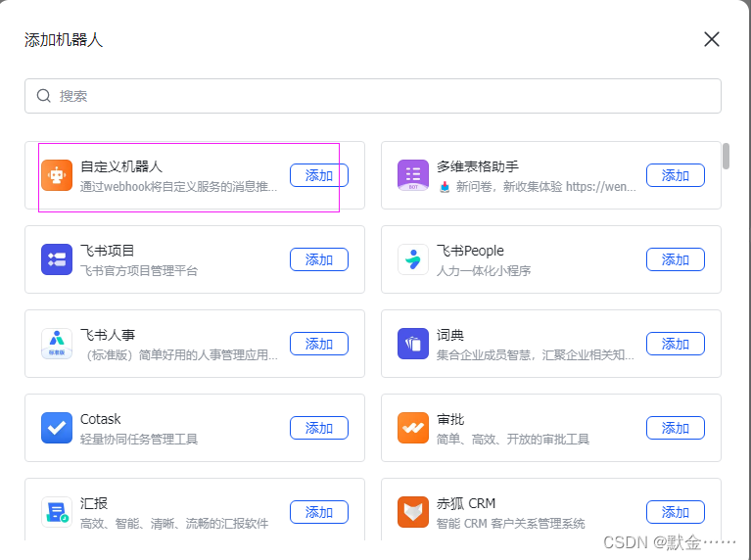Click description 轻量协同任务管理工具
751x560 pixels.
pos(139,439)
